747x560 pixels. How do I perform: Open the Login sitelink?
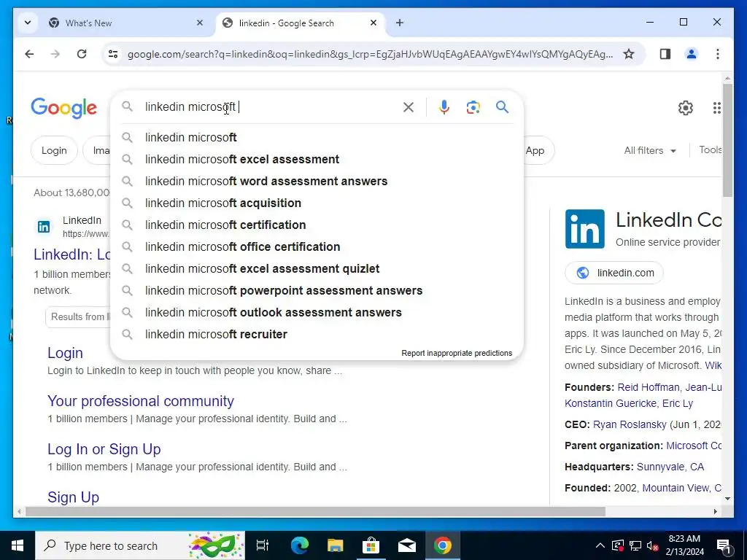[x=65, y=353]
